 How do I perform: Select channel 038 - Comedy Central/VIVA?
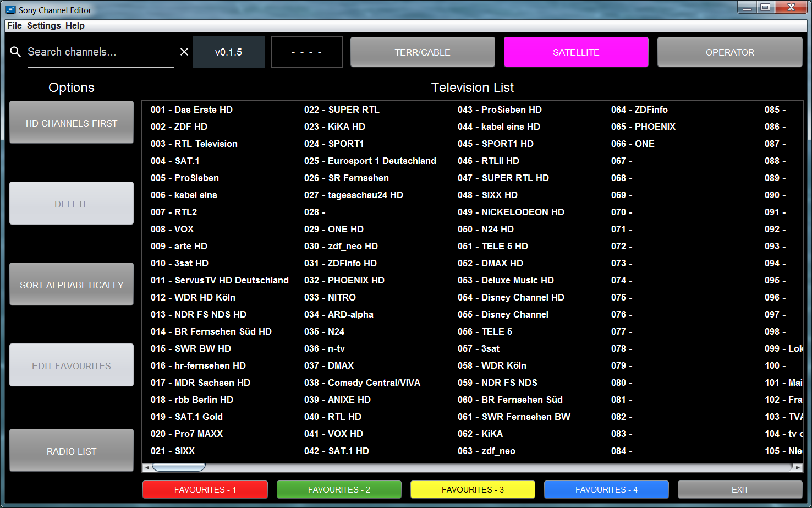[x=362, y=383]
